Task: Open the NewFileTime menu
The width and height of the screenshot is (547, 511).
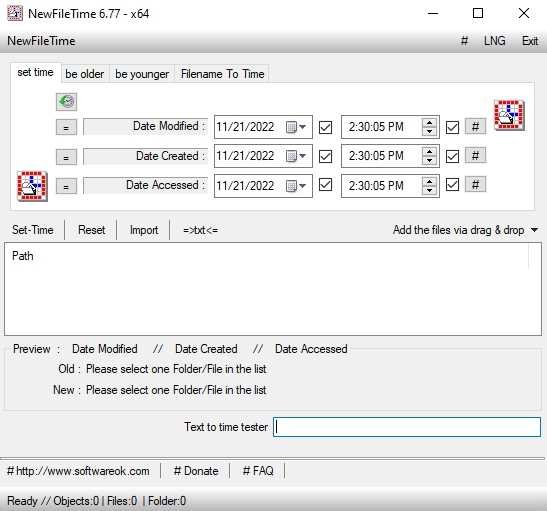Action: (41, 41)
